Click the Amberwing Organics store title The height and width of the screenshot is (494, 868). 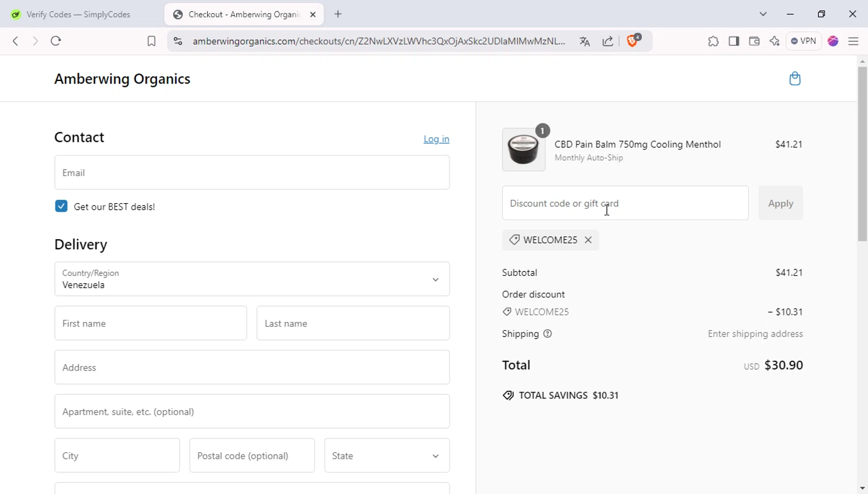point(122,79)
